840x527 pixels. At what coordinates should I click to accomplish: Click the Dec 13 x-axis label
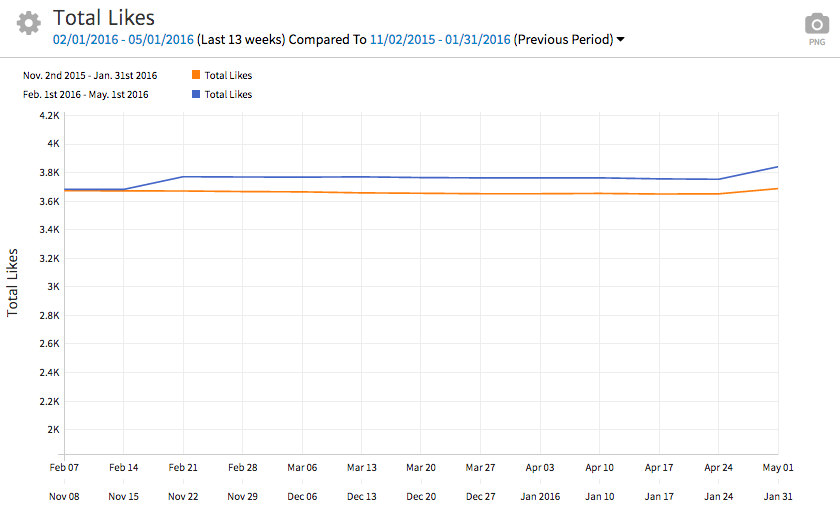tap(361, 496)
